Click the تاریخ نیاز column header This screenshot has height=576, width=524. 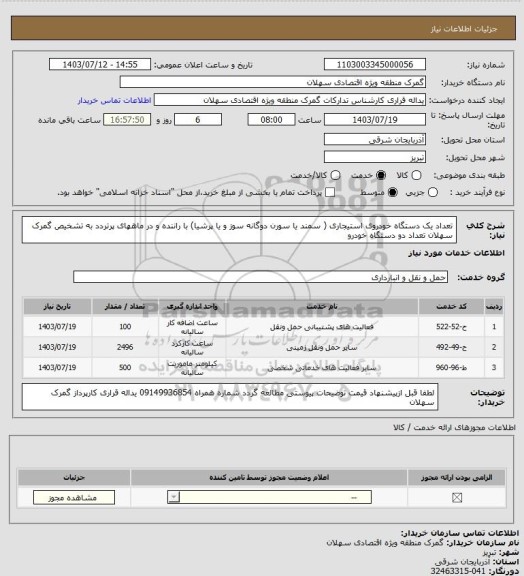[x=57, y=306]
